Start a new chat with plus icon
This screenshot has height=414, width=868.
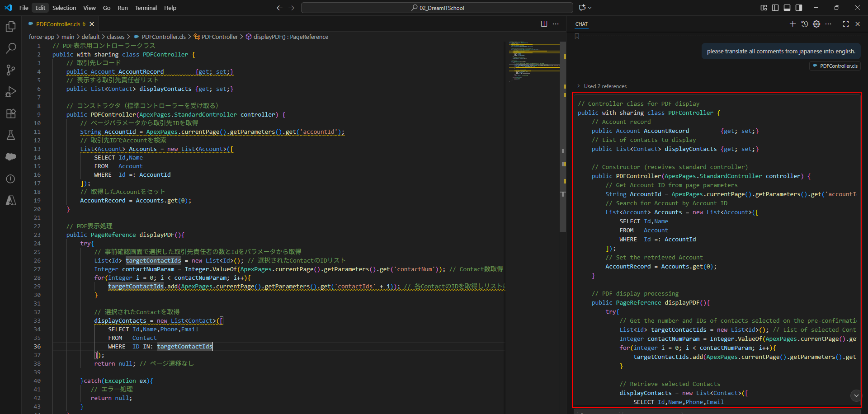[x=793, y=24]
